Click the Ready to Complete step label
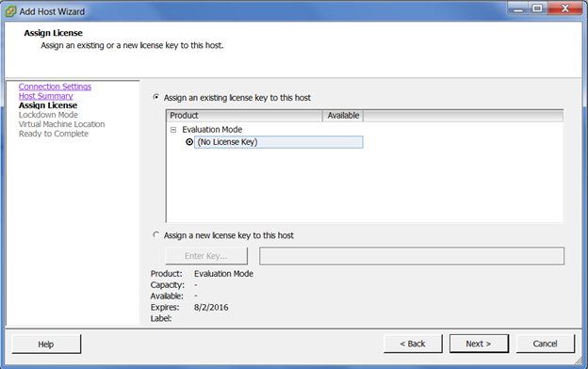The width and height of the screenshot is (588, 369). 54,134
